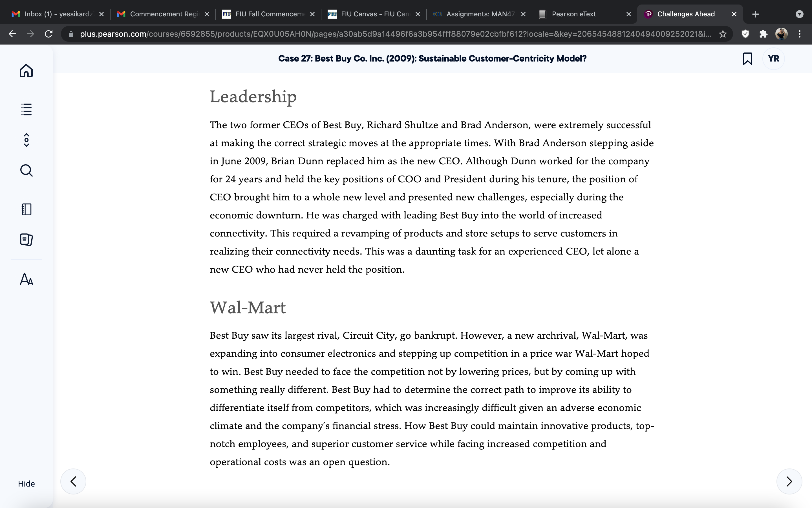The height and width of the screenshot is (508, 812).
Task: Close the FIU Canvas tab
Action: coord(418,14)
